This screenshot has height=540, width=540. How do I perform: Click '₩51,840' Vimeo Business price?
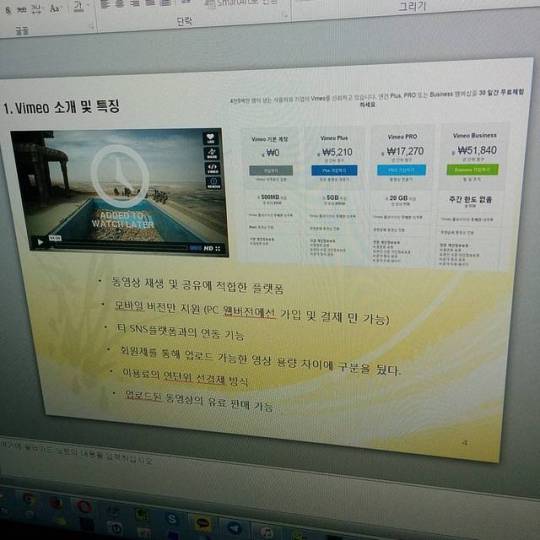pos(477,150)
